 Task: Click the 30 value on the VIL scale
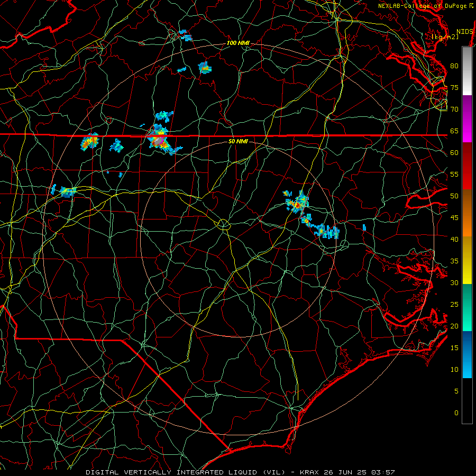[454, 282]
